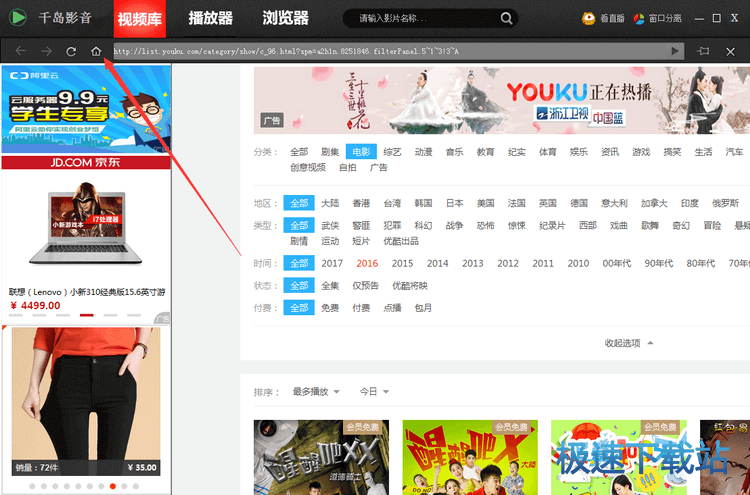750x495 pixels.
Task: Filter payment by 免费
Action: pyautogui.click(x=330, y=308)
